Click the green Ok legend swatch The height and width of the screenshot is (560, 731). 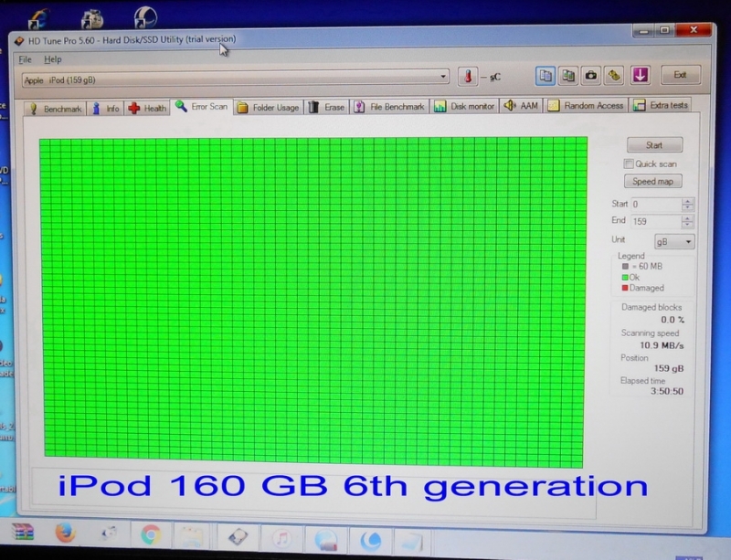pyautogui.click(x=625, y=278)
